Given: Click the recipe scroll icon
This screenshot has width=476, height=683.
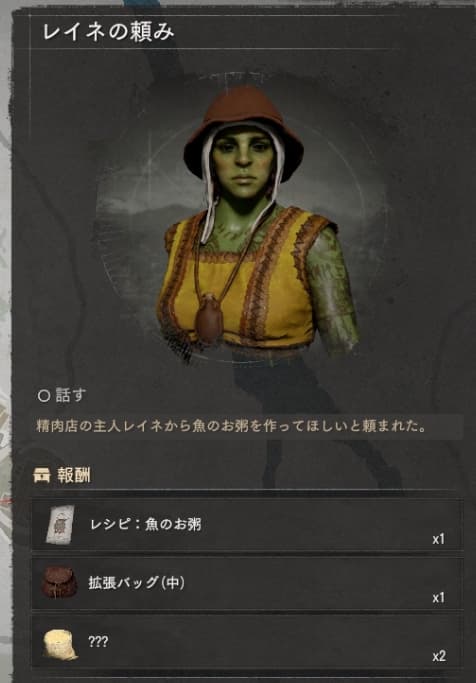Looking at the screenshot, I should (61, 524).
